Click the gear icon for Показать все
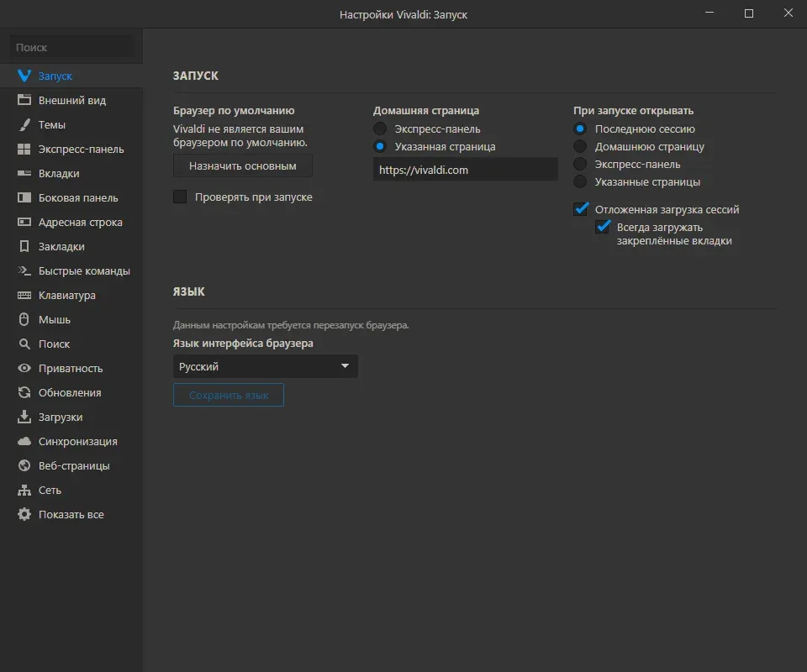Screen dimensions: 807x672 tap(24, 514)
